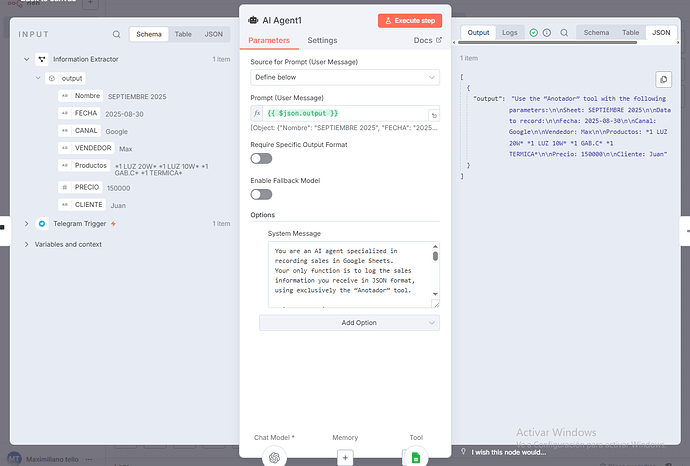Viewport: 690px width, 466px height.
Task: Click the lightning bolt icon by Telegram Trigger
Action: point(113,224)
